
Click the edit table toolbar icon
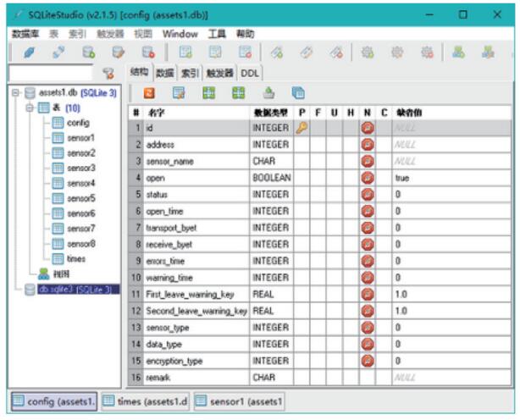click(215, 52)
